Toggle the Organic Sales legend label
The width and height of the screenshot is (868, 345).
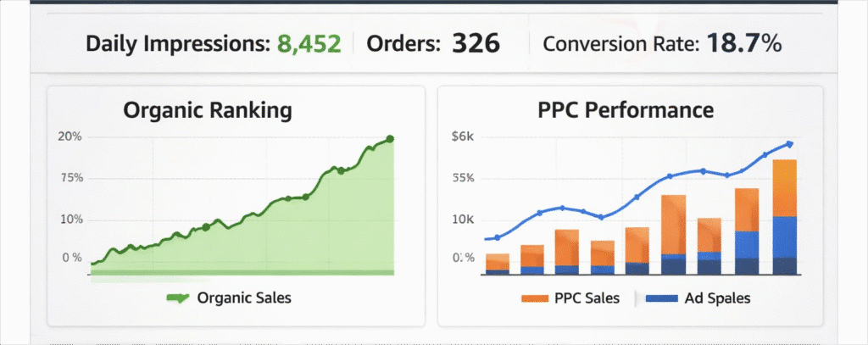coord(243,298)
